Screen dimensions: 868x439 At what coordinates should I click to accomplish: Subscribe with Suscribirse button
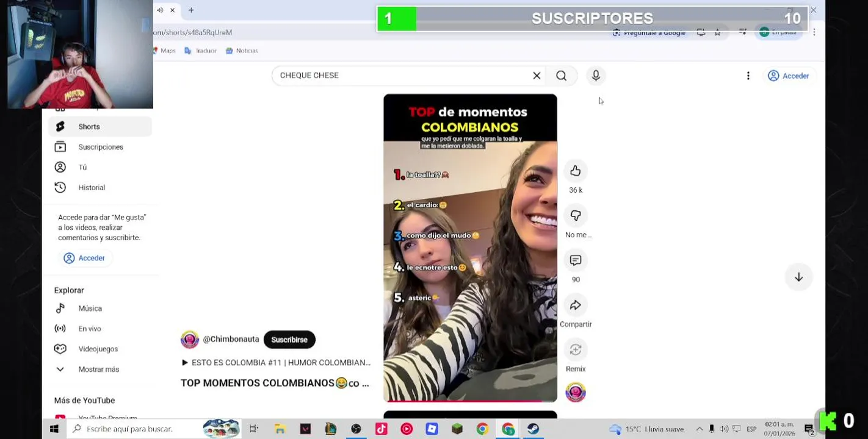[x=289, y=340]
